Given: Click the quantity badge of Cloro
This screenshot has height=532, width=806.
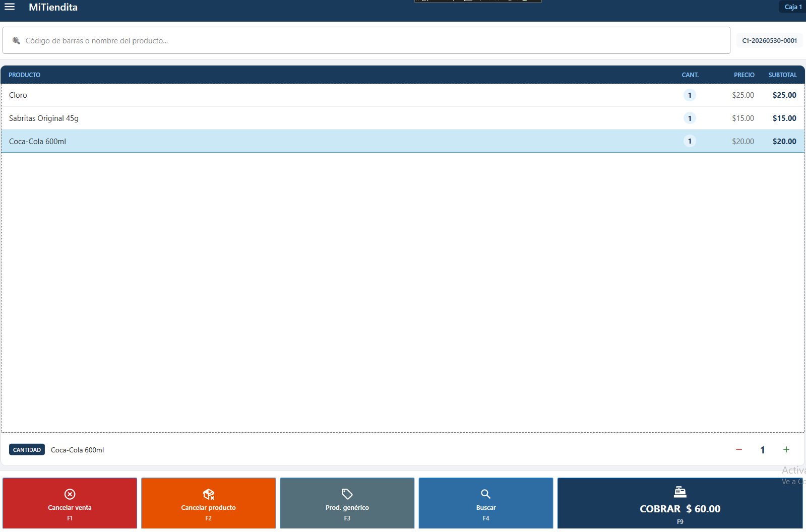Looking at the screenshot, I should pos(690,95).
